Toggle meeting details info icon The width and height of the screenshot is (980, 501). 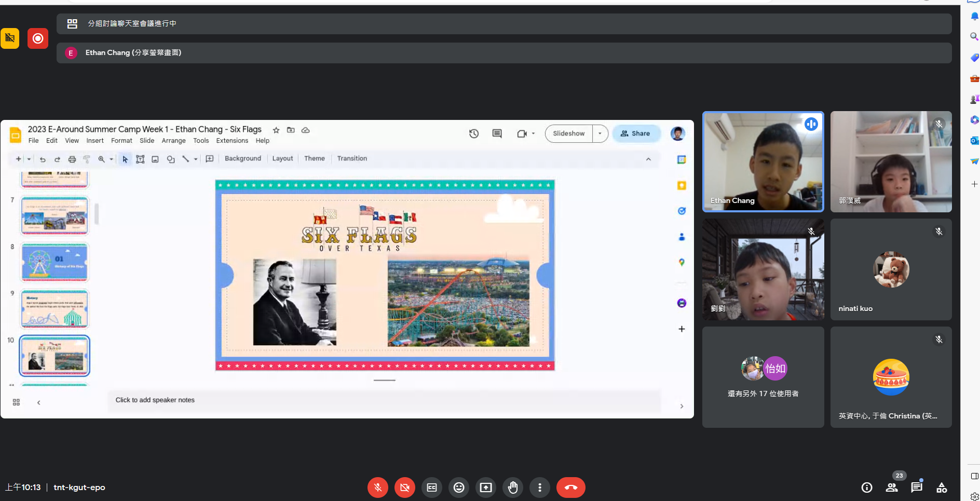(x=867, y=488)
